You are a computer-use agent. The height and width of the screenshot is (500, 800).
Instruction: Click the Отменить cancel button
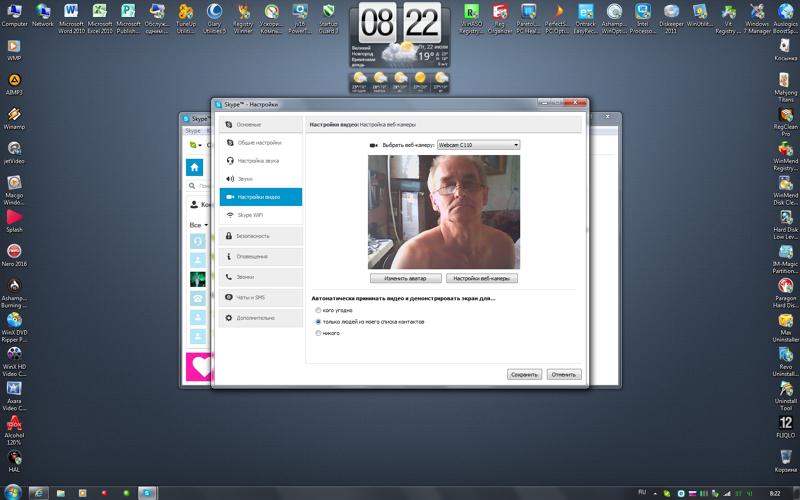point(564,374)
